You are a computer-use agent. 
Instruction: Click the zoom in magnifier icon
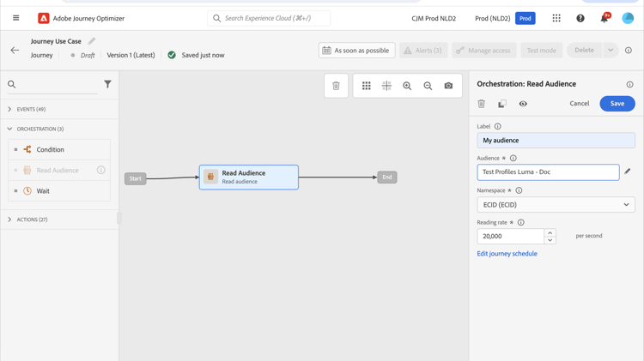[x=407, y=86]
